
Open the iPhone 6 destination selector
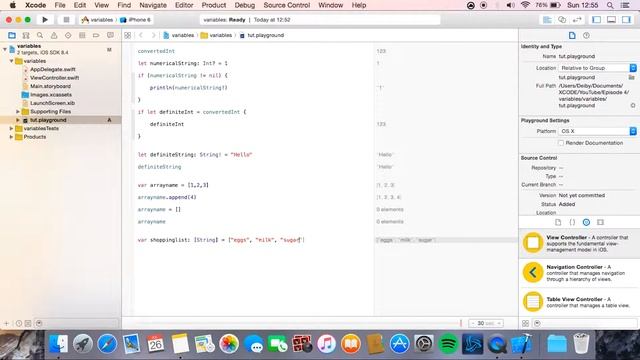(136, 20)
